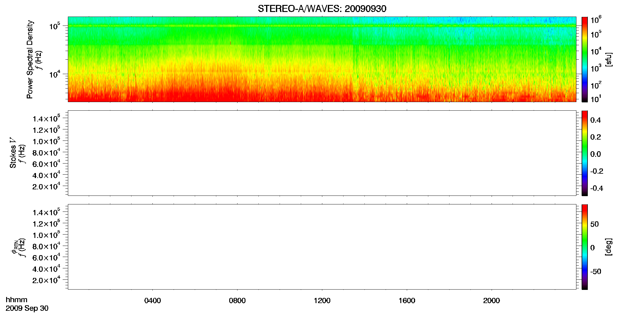The image size is (644, 332).
Task: Click the [sfu] colorbar unit label
Action: 609,59
